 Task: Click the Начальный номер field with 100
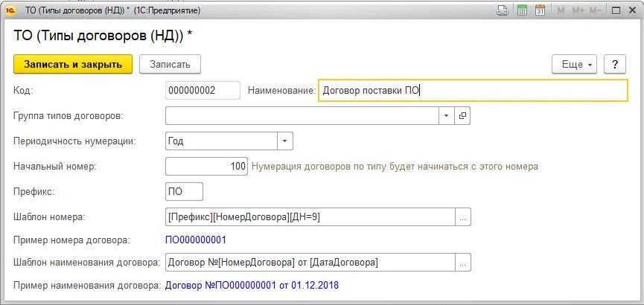206,167
